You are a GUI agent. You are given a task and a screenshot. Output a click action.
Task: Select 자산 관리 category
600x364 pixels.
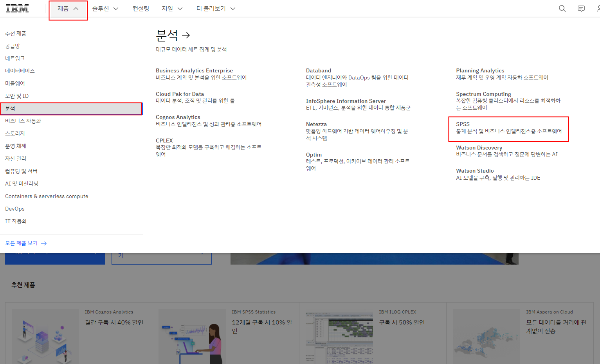[16, 159]
